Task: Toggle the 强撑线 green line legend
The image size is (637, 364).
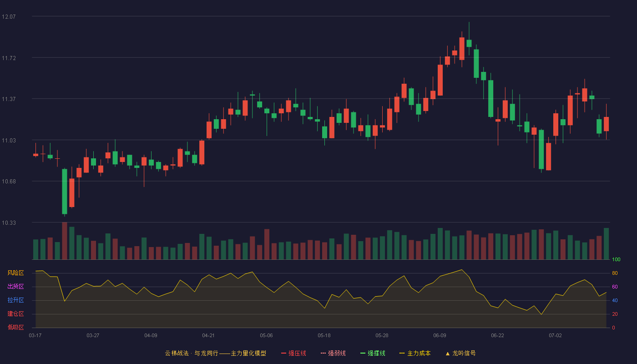Action: tap(373, 353)
